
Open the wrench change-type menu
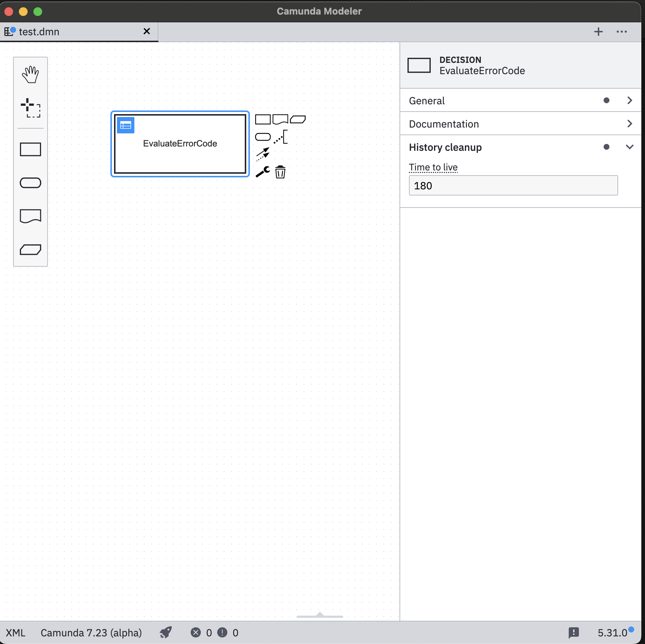point(263,172)
